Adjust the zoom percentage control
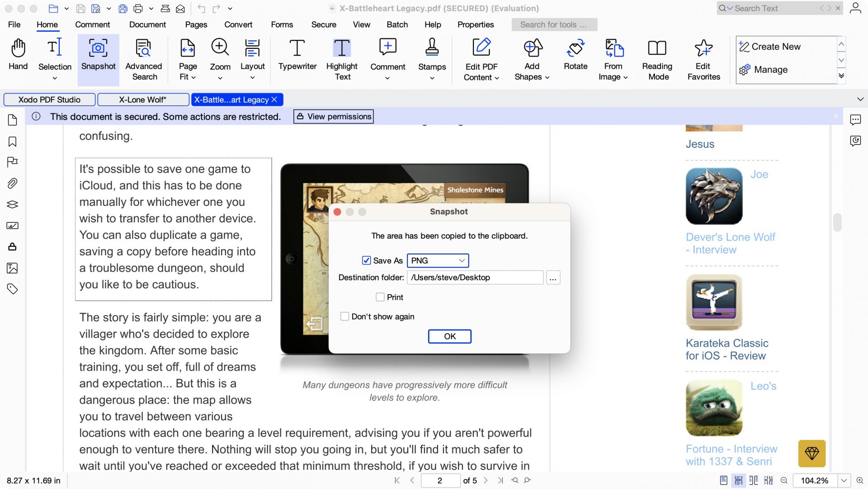The height and width of the screenshot is (489, 868). pyautogui.click(x=816, y=480)
